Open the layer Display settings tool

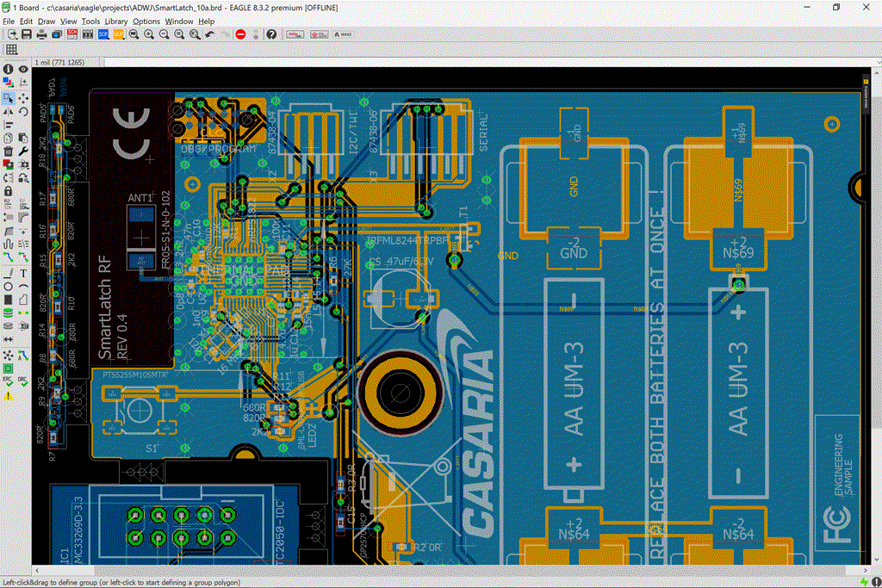click(x=8, y=84)
